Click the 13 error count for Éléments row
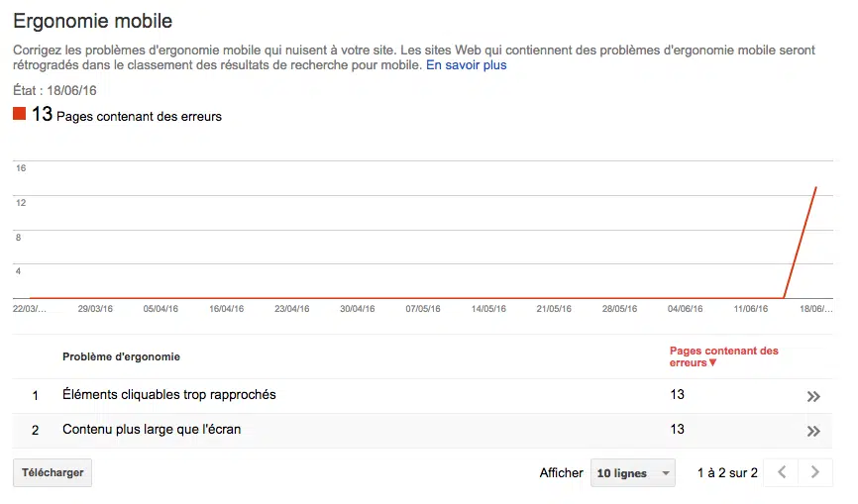The height and width of the screenshot is (504, 858). [x=678, y=395]
